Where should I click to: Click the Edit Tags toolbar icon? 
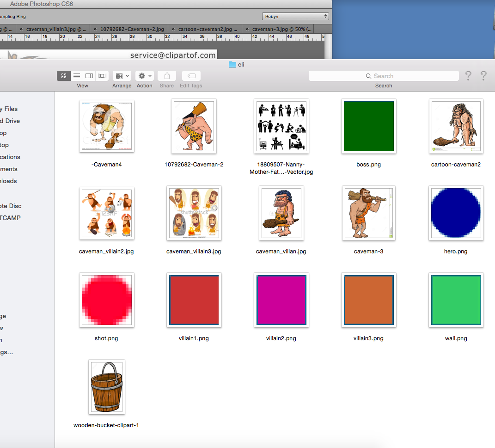pos(191,76)
